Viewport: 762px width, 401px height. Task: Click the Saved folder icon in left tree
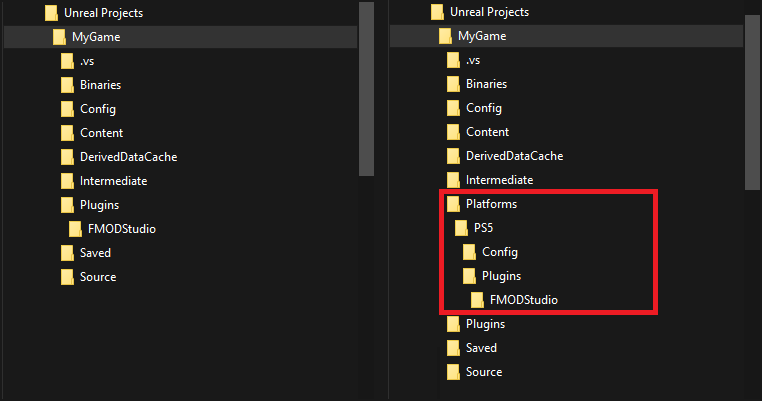pos(67,253)
